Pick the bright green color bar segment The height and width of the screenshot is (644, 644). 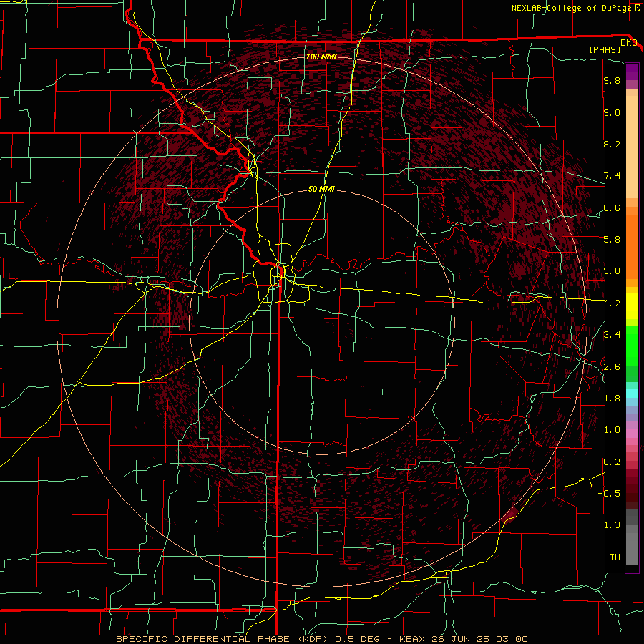coord(632,345)
